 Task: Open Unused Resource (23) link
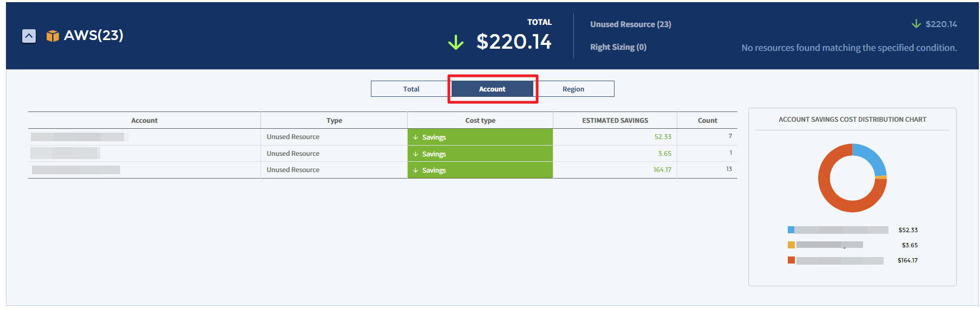pos(630,24)
